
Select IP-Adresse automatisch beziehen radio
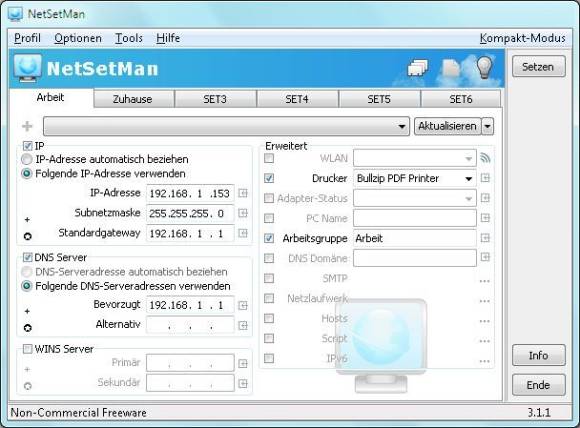click(27, 159)
